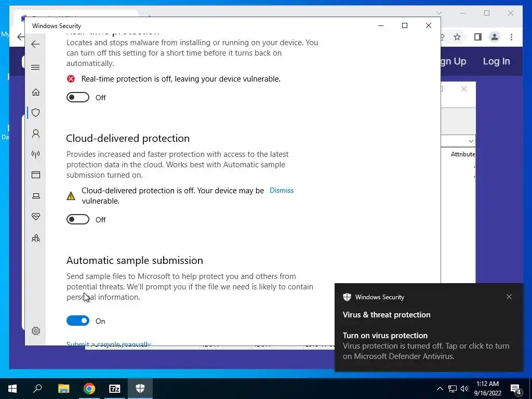The image size is (532, 399).
Task: Click the notification's Windows Security shield icon
Action: (x=347, y=297)
